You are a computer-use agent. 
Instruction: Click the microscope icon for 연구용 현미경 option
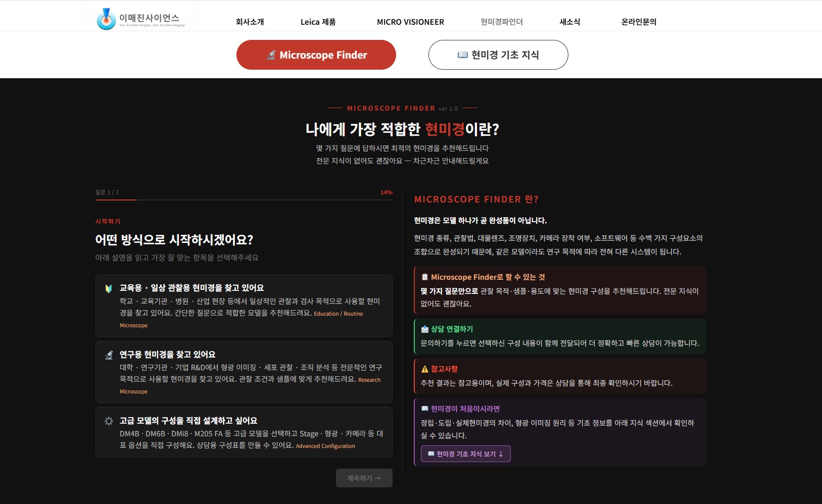[x=109, y=355]
